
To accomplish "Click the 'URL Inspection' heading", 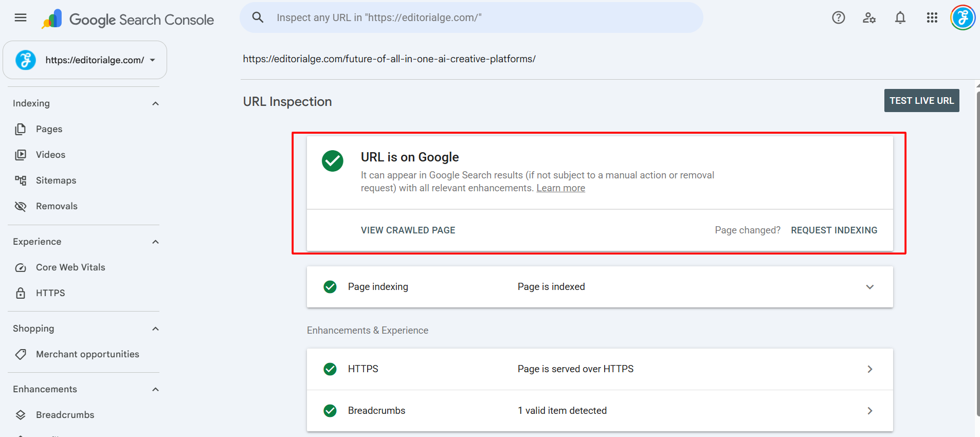I will [x=287, y=102].
